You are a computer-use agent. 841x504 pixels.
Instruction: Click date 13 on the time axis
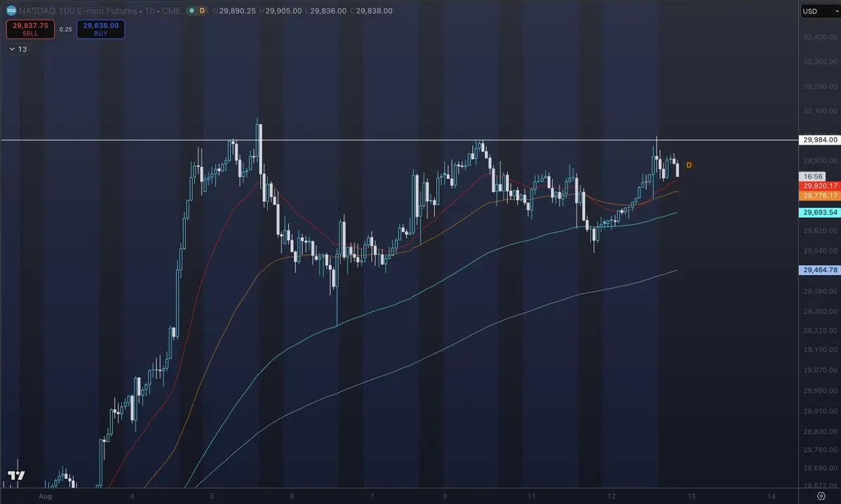(692, 496)
